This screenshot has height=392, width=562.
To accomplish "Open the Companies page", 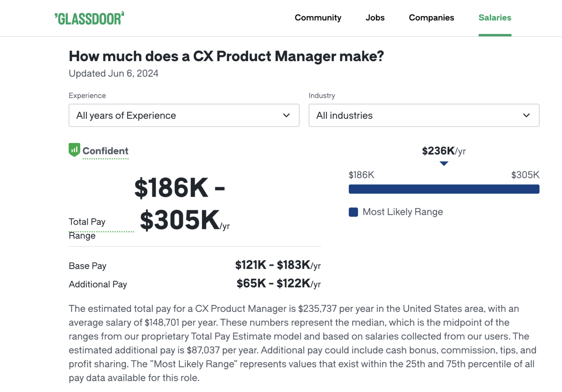I will 431,18.
